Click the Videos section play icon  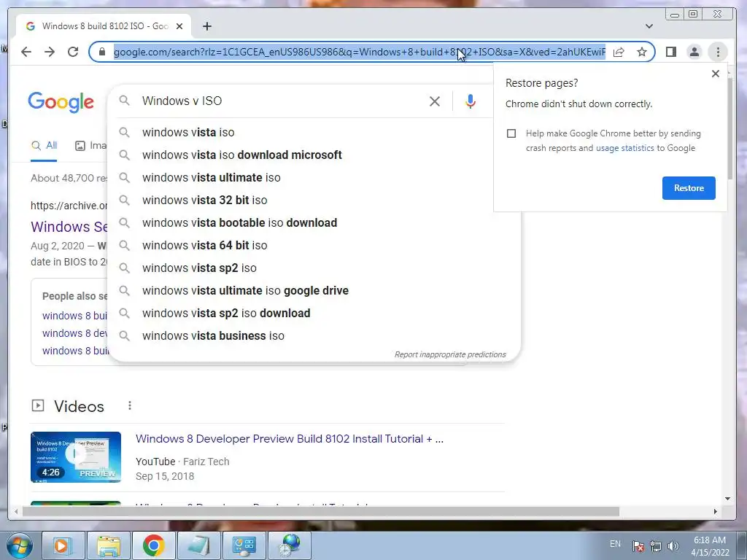[38, 405]
